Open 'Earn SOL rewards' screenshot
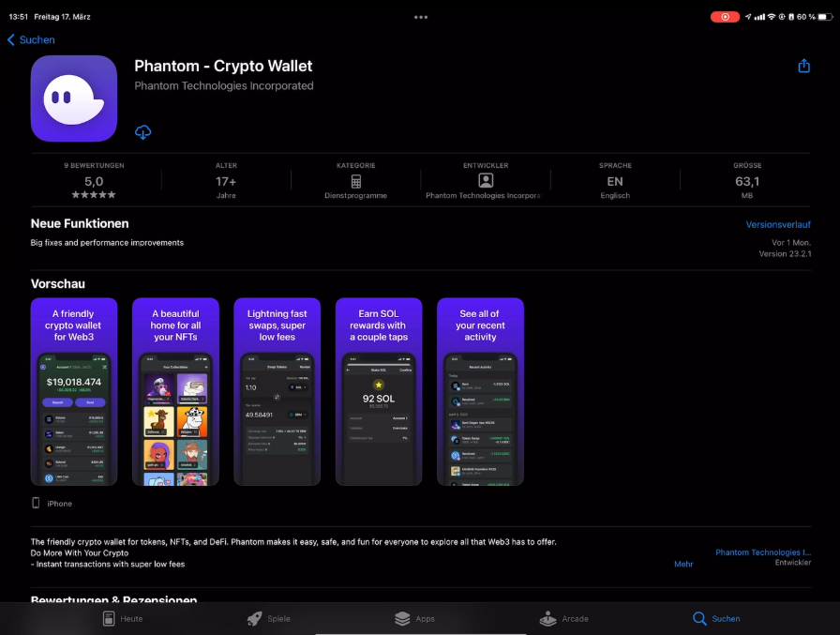Viewport: 840px width, 635px height. [379, 392]
